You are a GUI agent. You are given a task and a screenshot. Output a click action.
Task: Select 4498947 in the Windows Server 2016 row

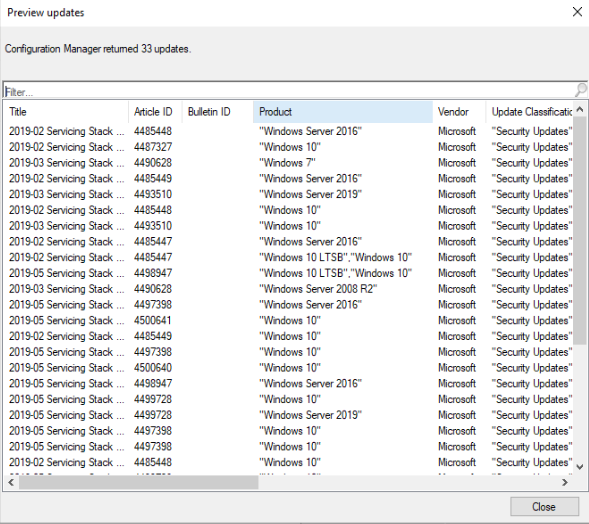153,384
